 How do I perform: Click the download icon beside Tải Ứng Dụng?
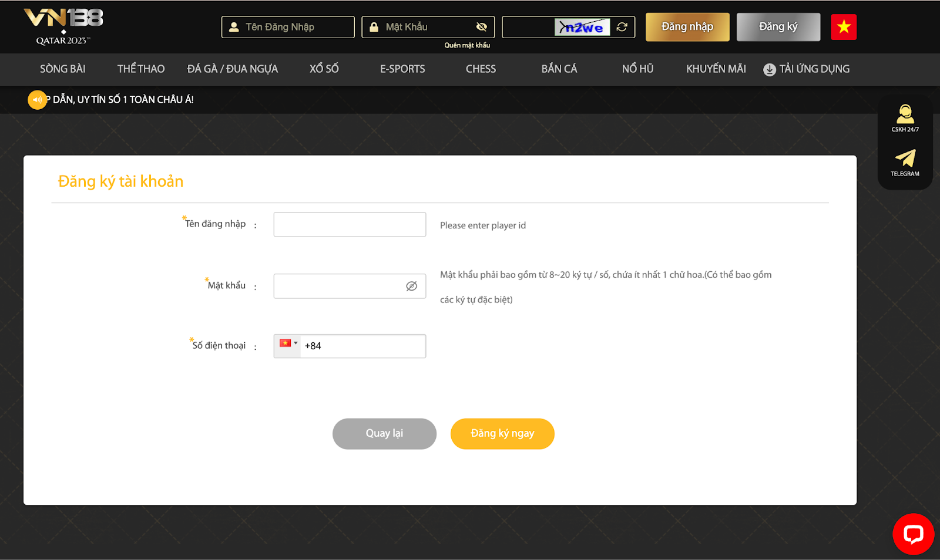[769, 70]
